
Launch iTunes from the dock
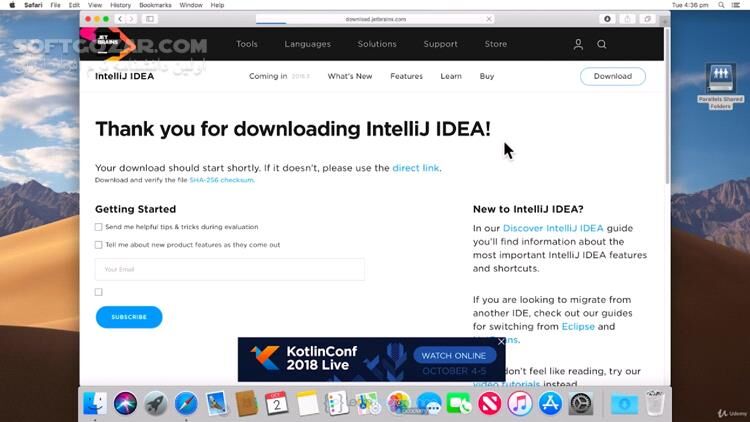coord(519,403)
